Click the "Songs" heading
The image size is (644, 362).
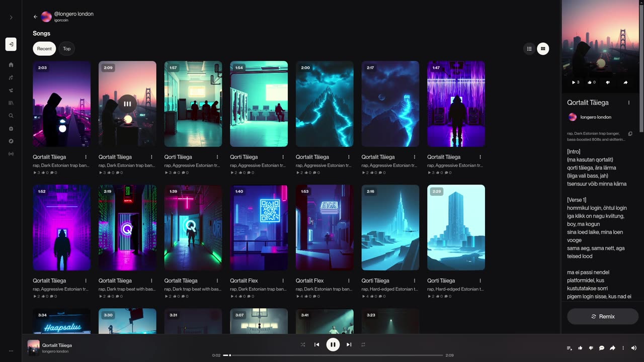(42, 33)
